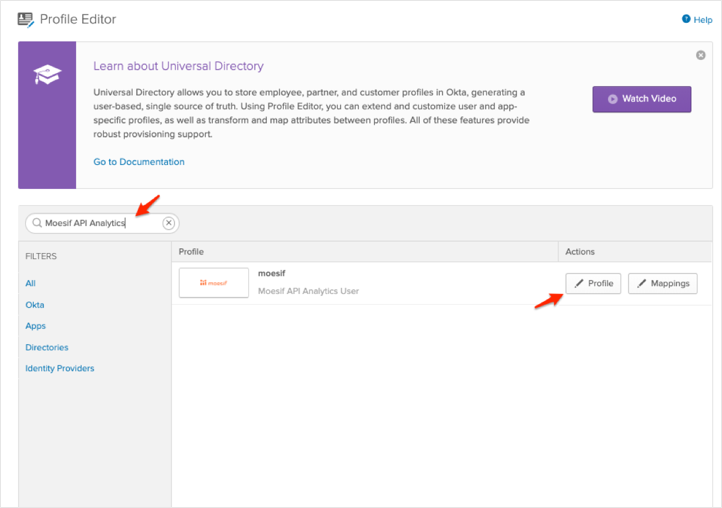The image size is (722, 508).
Task: Click the search magnifier icon
Action: 37,223
